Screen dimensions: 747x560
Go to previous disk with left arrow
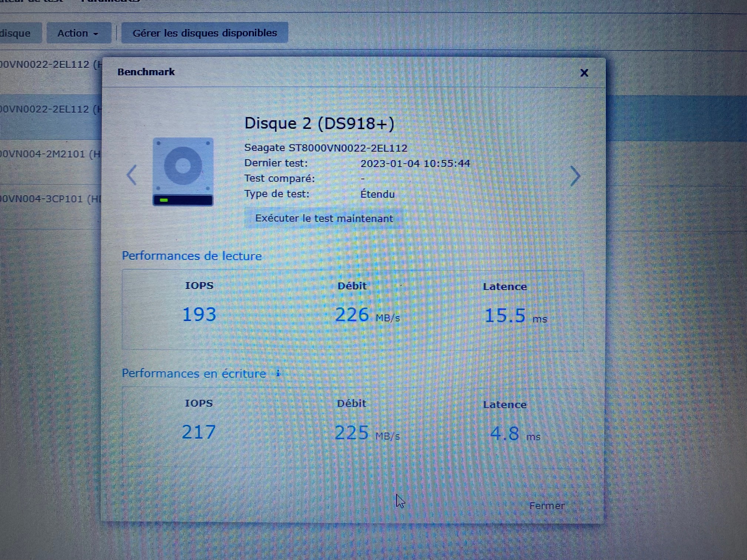point(132,175)
